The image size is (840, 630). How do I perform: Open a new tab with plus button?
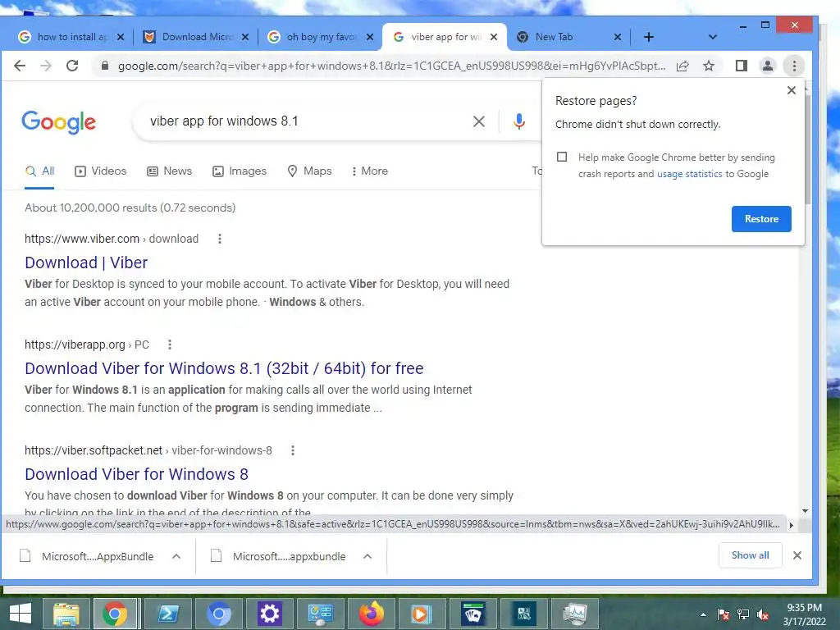click(x=649, y=37)
